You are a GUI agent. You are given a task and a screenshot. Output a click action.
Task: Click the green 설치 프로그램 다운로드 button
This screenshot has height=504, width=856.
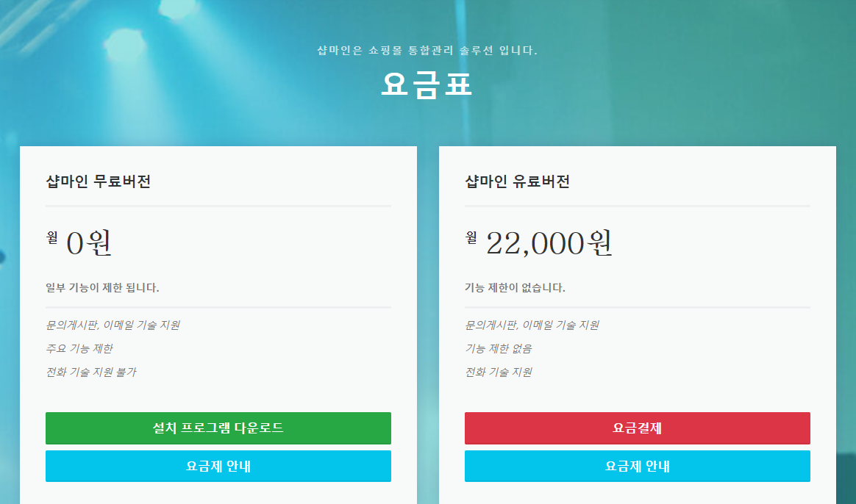pos(218,428)
